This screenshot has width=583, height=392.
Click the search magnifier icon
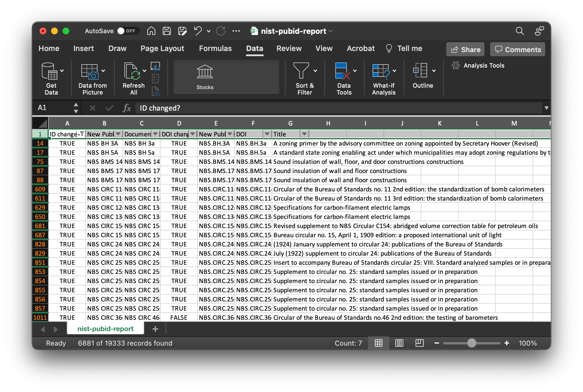point(520,31)
